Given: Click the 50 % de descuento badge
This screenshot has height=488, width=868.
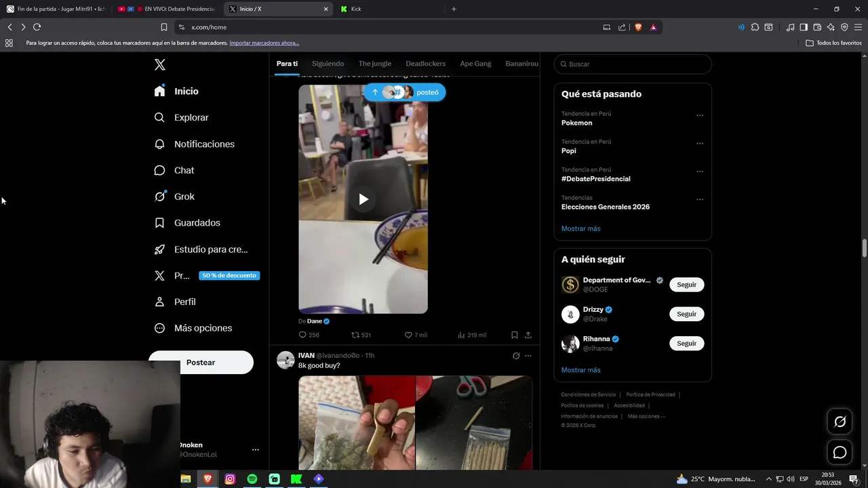Looking at the screenshot, I should click(x=229, y=276).
